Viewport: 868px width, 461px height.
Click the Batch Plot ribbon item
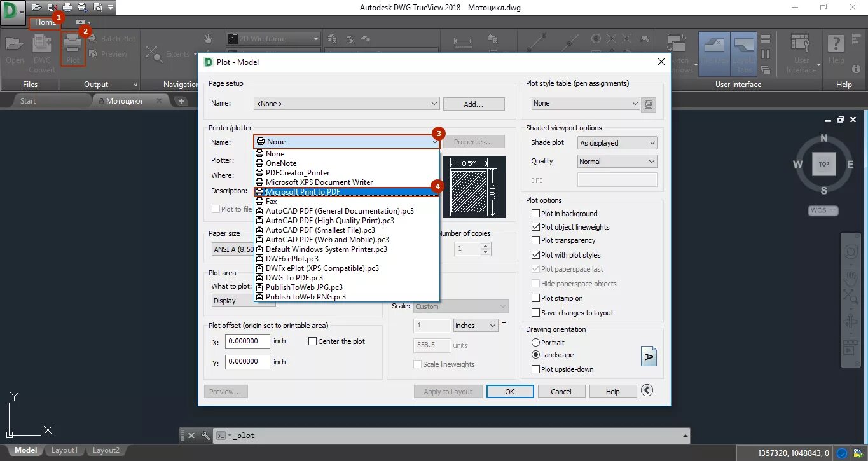click(112, 39)
